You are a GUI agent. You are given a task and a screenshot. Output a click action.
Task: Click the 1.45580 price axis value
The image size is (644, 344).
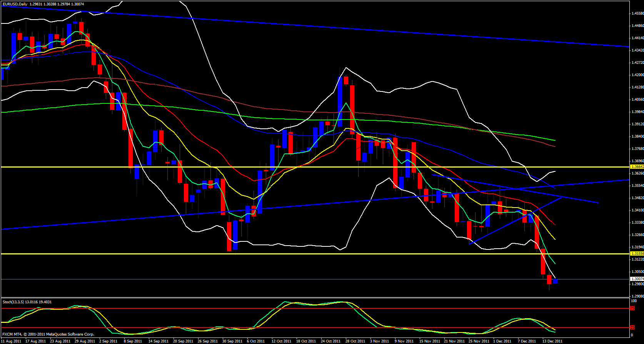click(x=637, y=13)
